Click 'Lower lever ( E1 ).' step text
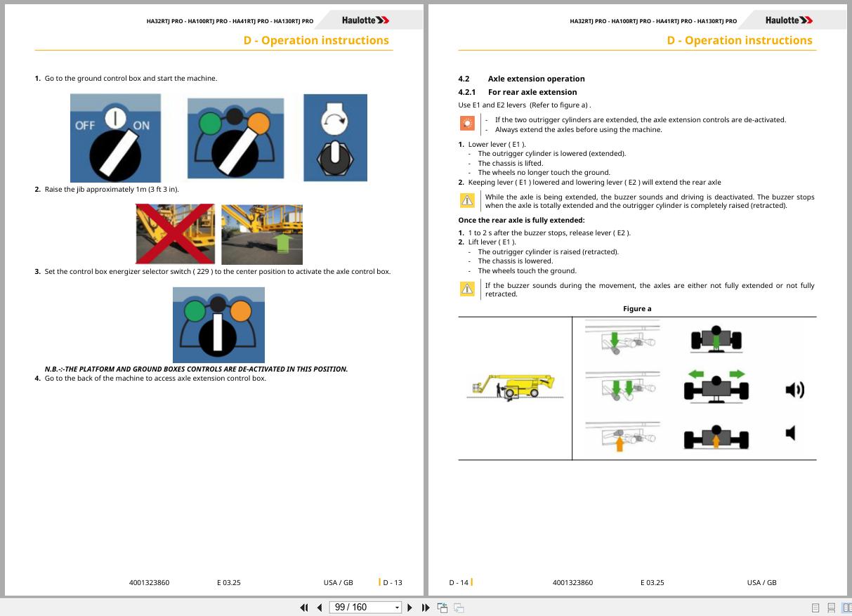This screenshot has height=616, width=852. tap(497, 144)
